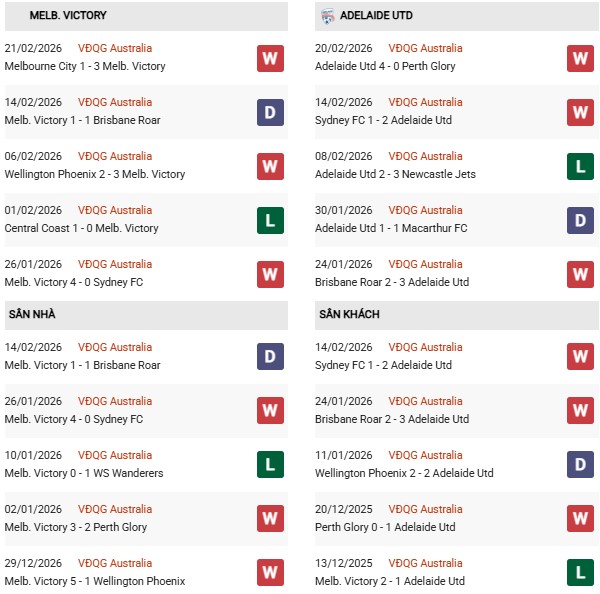Click the L badge for WS Wanderers match
The height and width of the screenshot is (594, 600).
(x=270, y=465)
